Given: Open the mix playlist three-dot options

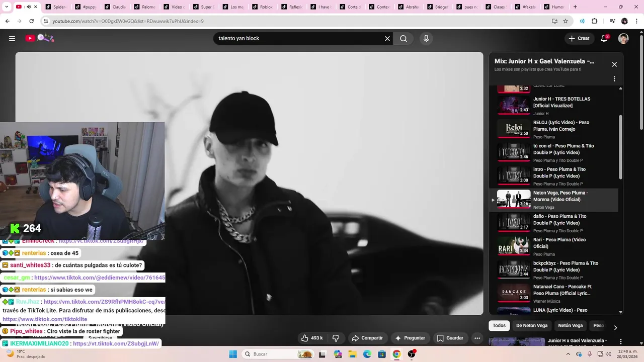Looking at the screenshot, I should [614, 79].
